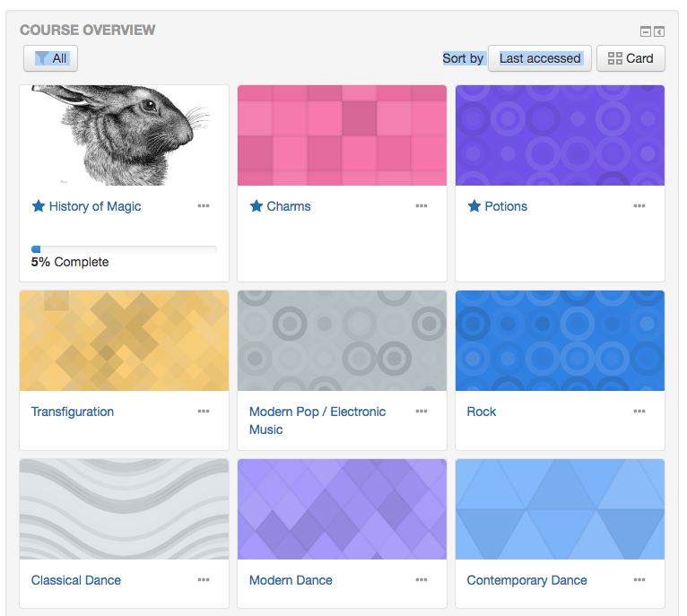Screen dimensions: 687x616
Task: Open the Rock course link
Action: [x=482, y=412]
